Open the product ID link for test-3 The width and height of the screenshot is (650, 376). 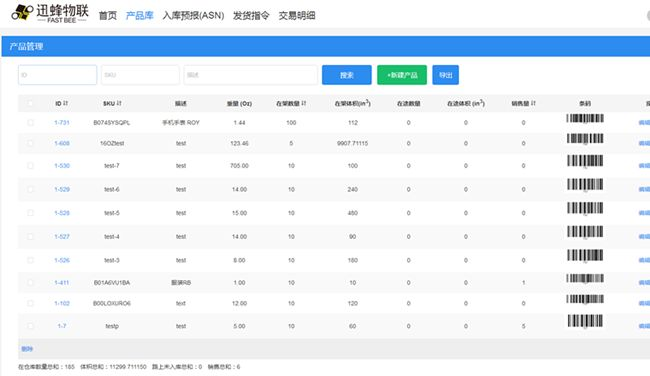(62, 260)
